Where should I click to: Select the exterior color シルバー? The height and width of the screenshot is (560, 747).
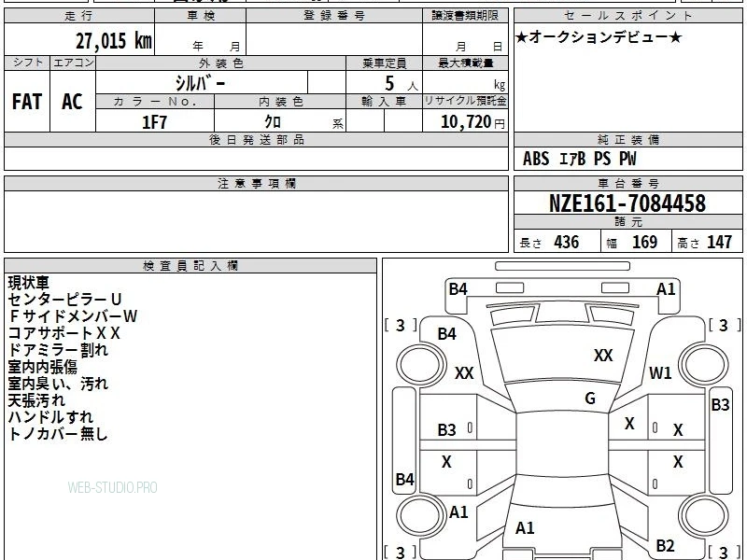200,83
